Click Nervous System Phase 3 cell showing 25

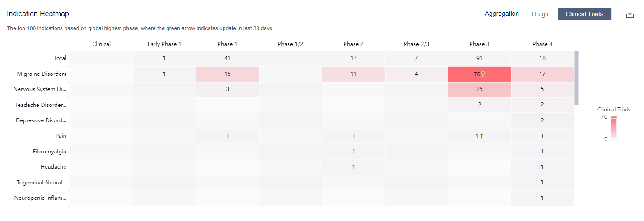point(479,89)
